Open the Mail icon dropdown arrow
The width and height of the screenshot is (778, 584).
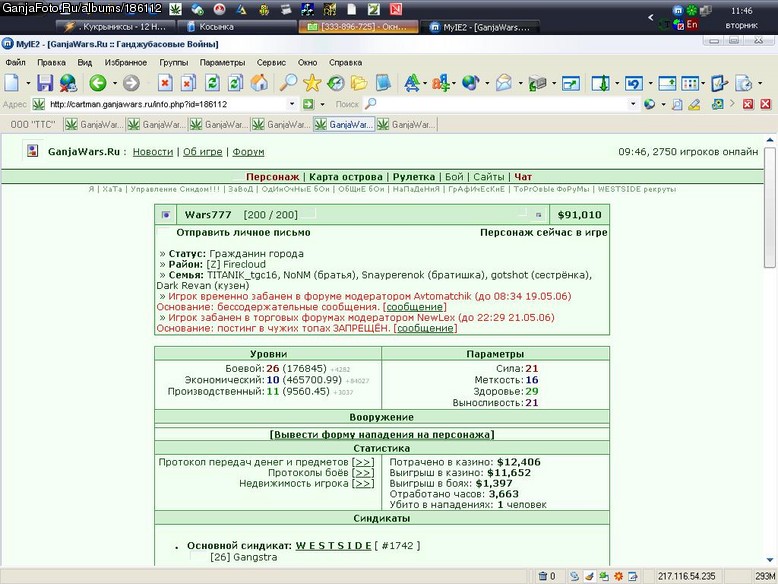[x=520, y=83]
